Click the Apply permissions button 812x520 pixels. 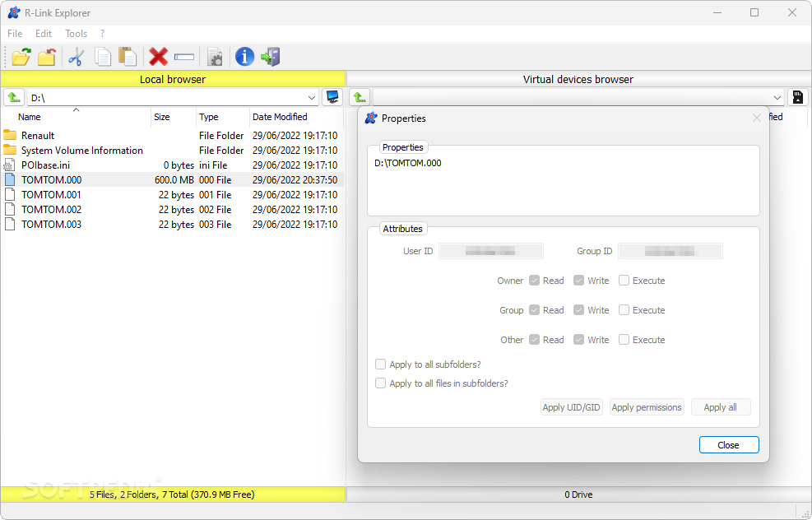click(647, 407)
